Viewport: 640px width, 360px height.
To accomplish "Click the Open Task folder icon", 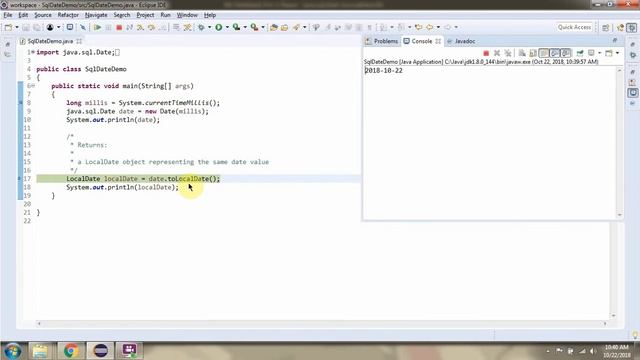I will coord(284,27).
